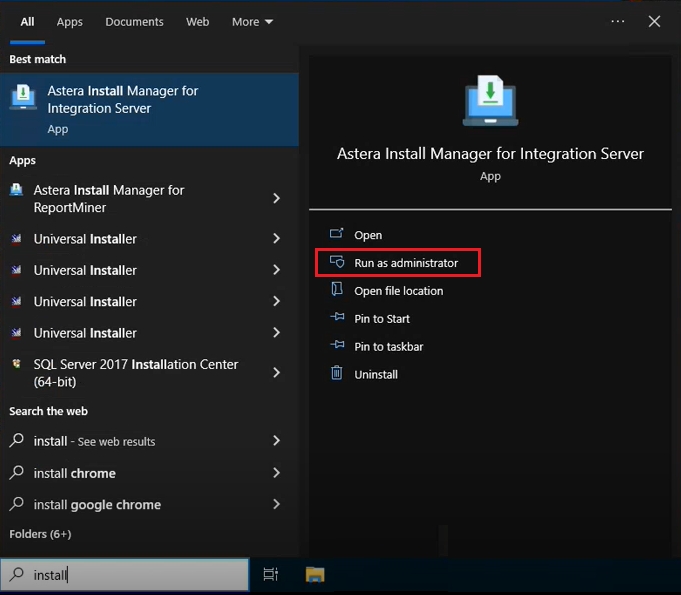Select the Web search tab

click(198, 21)
